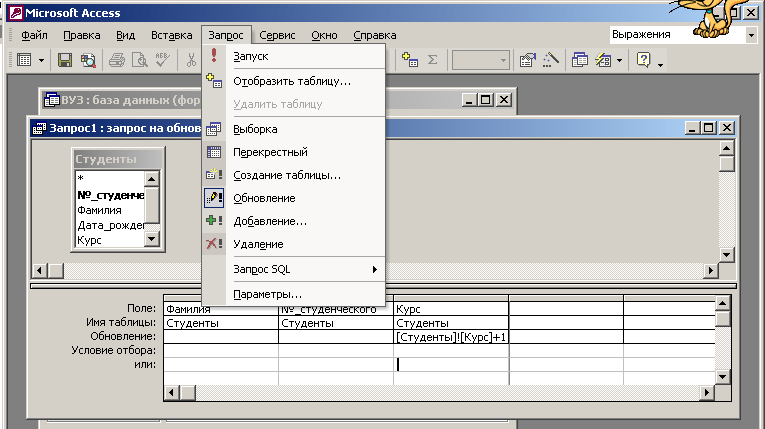Select Дата_рождения in the field list
This screenshot has height=429, width=765.
pos(110,225)
